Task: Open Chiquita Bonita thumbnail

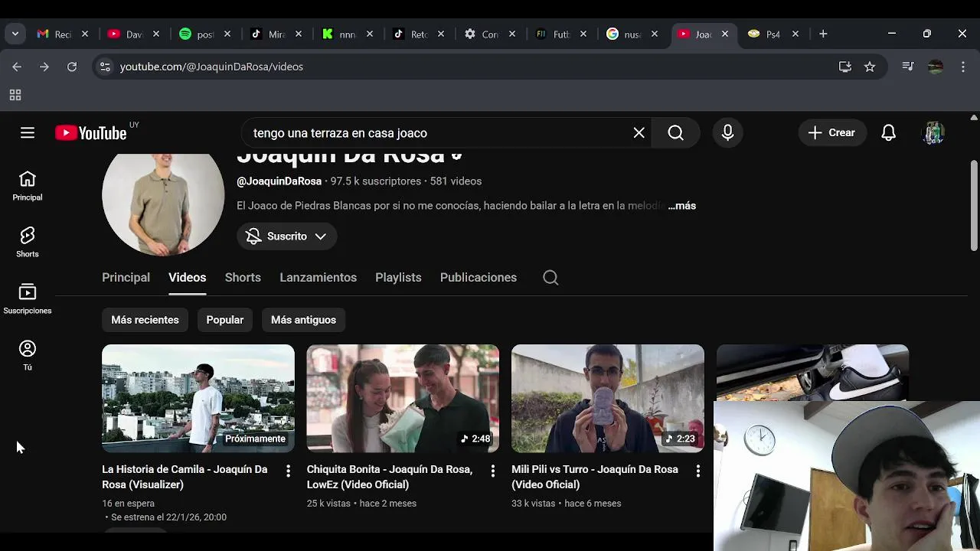Action: [x=403, y=399]
